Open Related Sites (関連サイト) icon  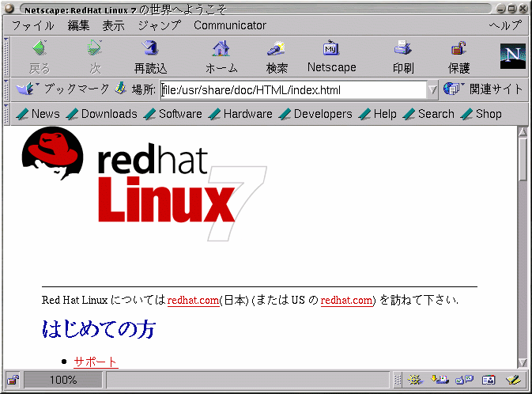click(451, 89)
